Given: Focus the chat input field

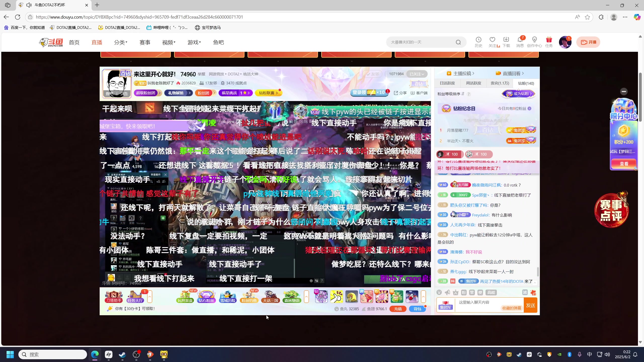Looking at the screenshot, I should click(489, 305).
